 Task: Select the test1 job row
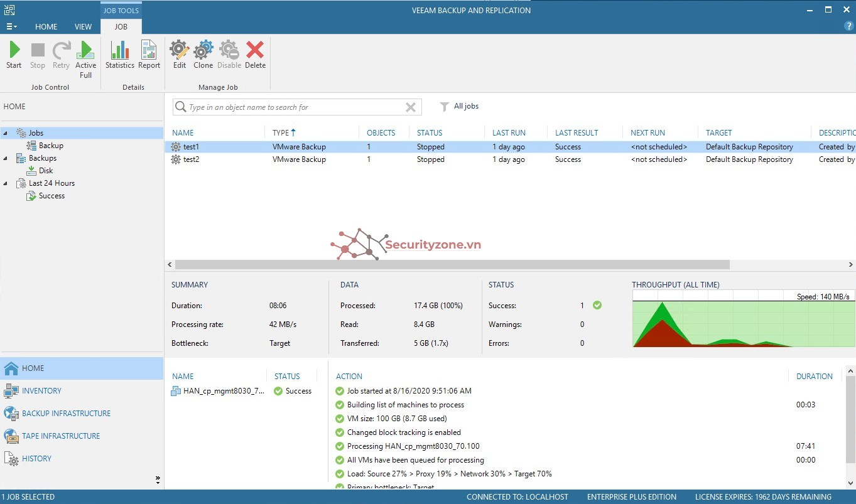point(510,147)
